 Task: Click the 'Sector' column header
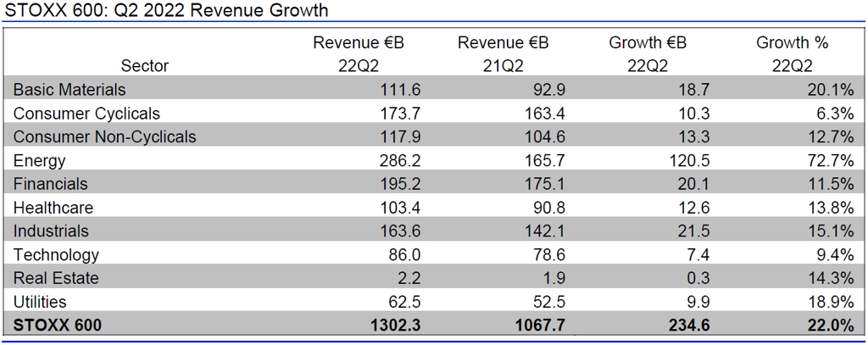pyautogui.click(x=145, y=66)
